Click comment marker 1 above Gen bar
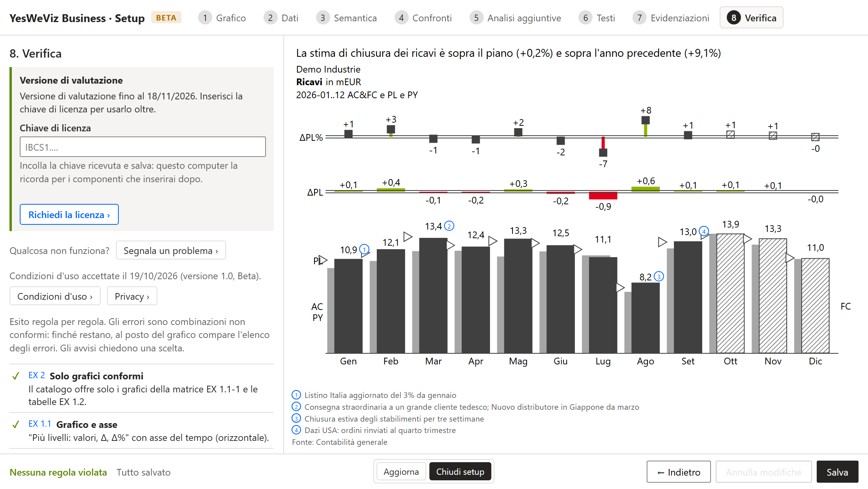 click(364, 249)
